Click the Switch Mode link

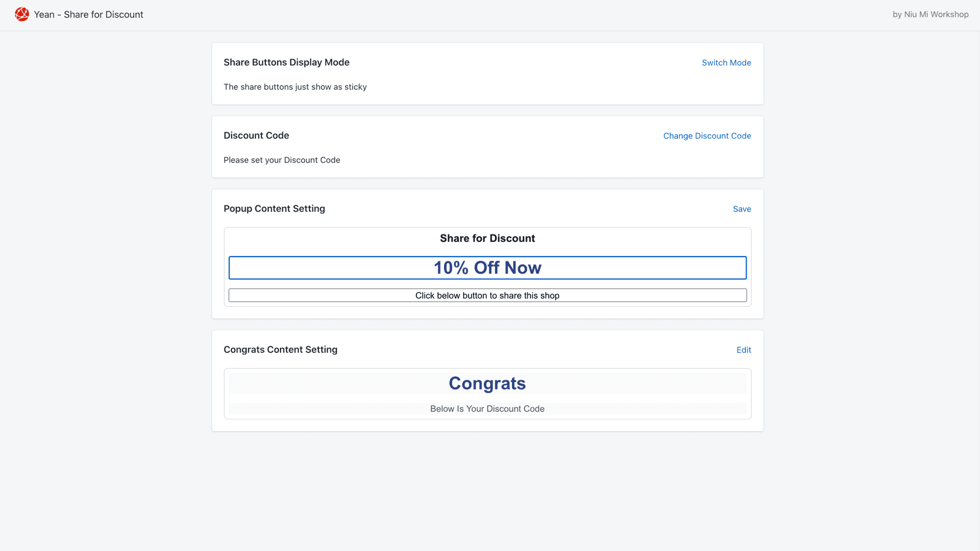[x=726, y=62]
